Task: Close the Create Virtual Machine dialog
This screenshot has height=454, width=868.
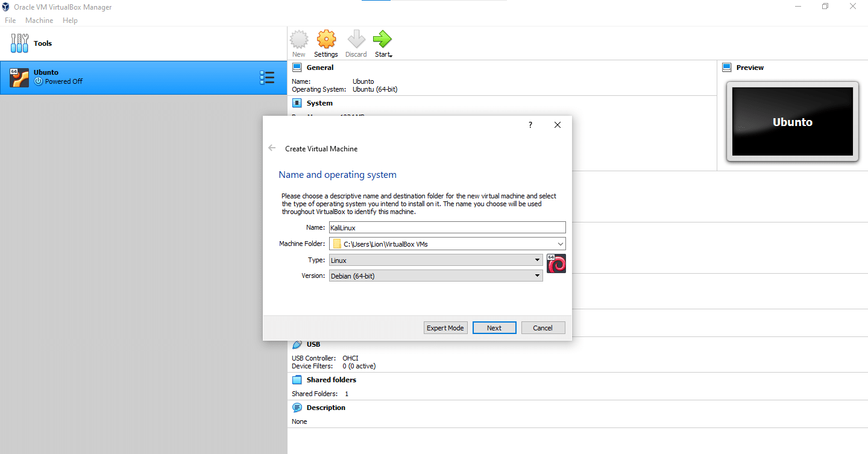Action: (x=558, y=125)
